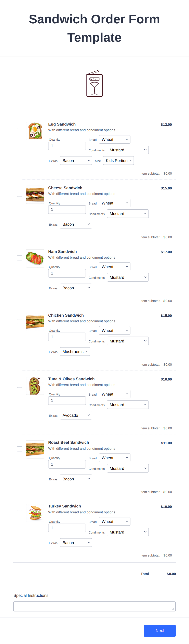Open the Chicken Sandwich Extras dropdown showing Mushrooms
This screenshot has width=189, height=644.
click(x=75, y=351)
